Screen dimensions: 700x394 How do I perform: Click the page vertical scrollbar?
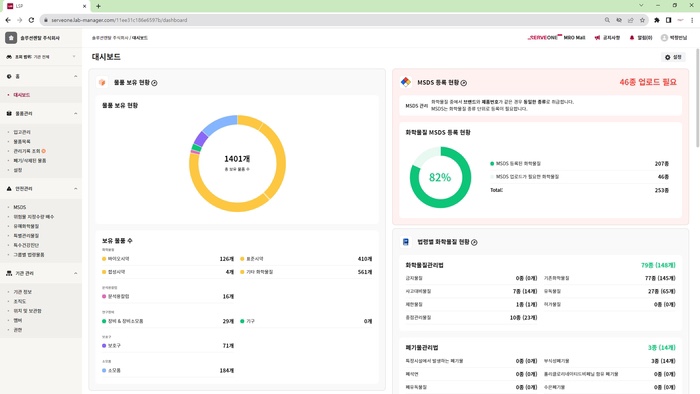pos(697,98)
